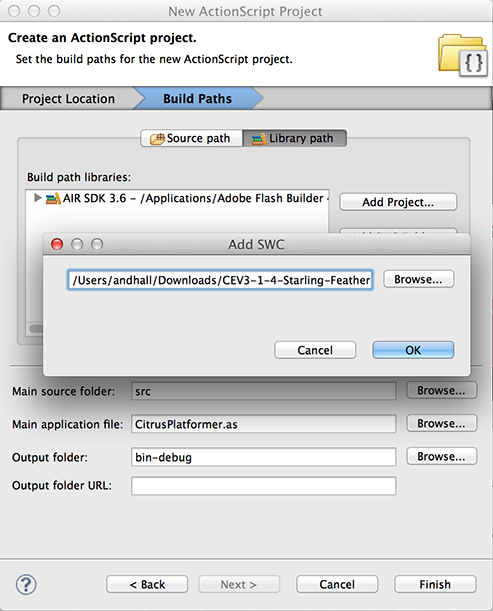Click the Main application file field
493x611 pixels.
(263, 424)
